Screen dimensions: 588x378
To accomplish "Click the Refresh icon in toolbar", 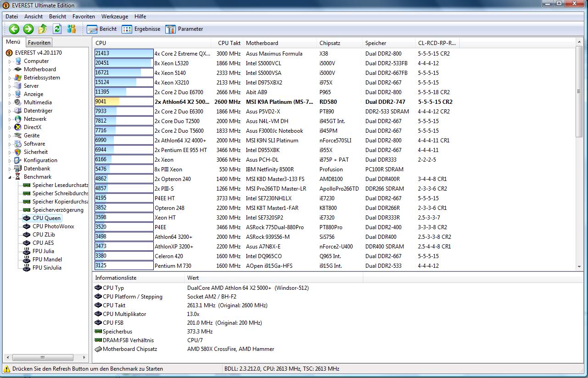I will [57, 29].
